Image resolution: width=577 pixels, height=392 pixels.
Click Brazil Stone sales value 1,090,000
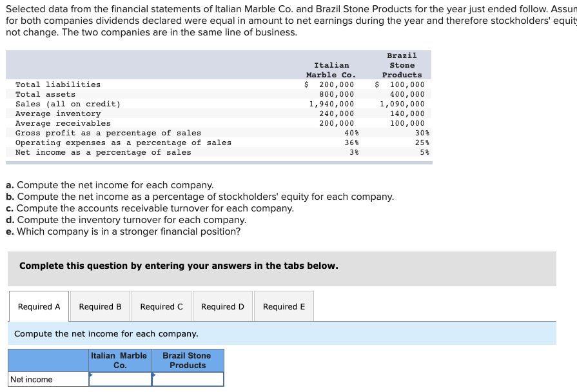(402, 104)
